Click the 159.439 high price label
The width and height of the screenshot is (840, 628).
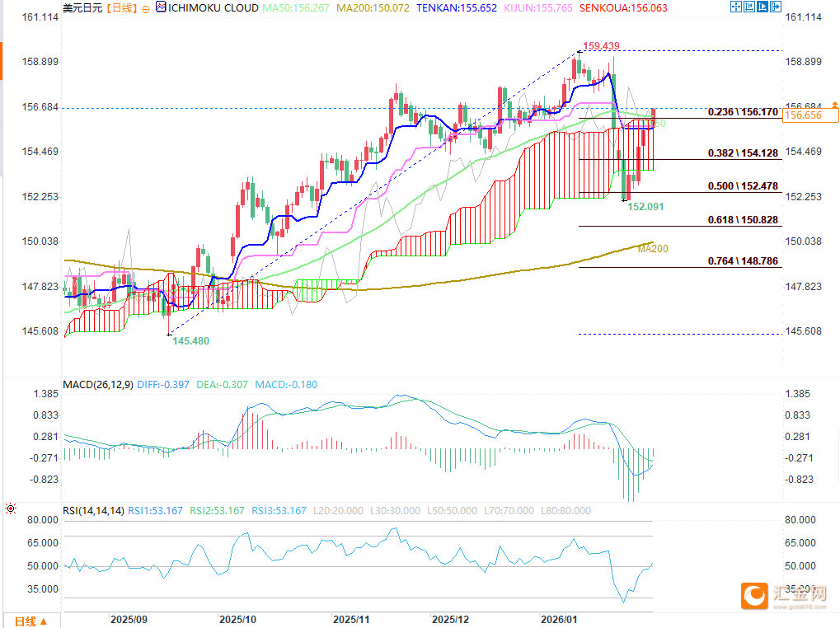pyautogui.click(x=601, y=46)
